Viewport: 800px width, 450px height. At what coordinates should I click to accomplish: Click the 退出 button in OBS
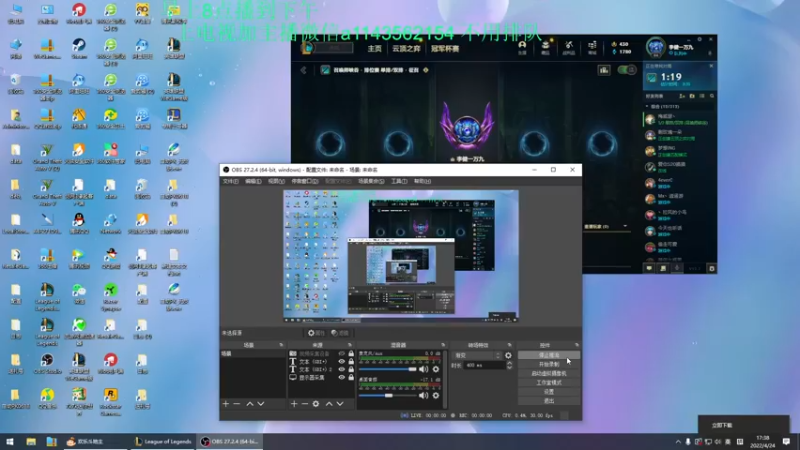(x=549, y=401)
